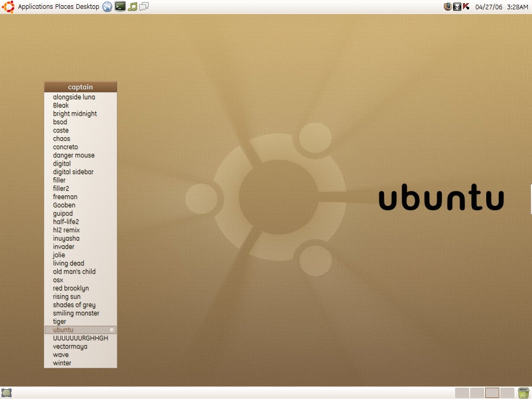532x399 pixels.
Task: Select the 'UUUUUUURGHHGH' entry
Action: [x=81, y=338]
